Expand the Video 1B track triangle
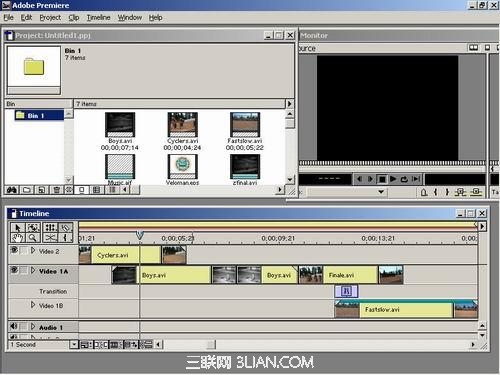This screenshot has height=375, width=500. [33, 305]
